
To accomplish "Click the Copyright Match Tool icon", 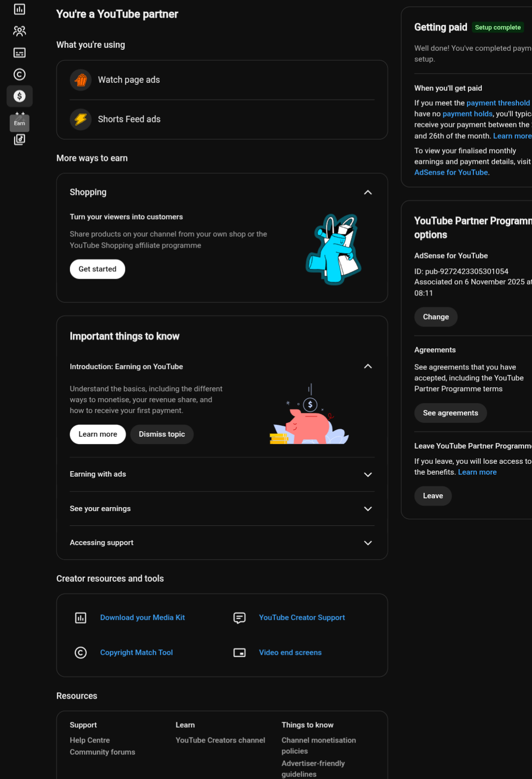I will (81, 653).
